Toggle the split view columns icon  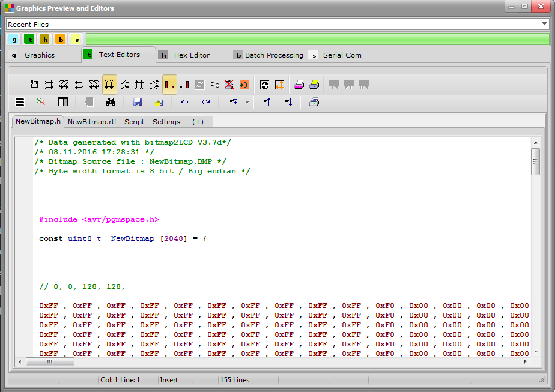pos(63,102)
